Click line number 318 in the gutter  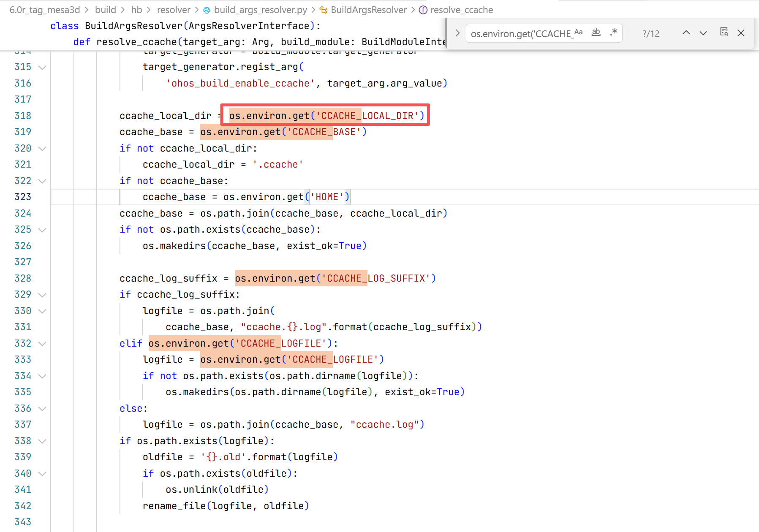pyautogui.click(x=23, y=116)
